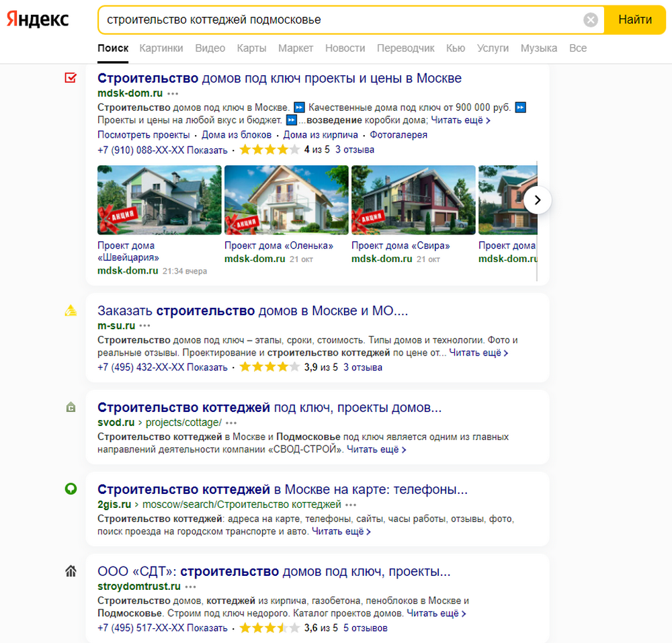Switch to the Маркет tab
Viewport: 672px width, 643px height.
coord(296,48)
